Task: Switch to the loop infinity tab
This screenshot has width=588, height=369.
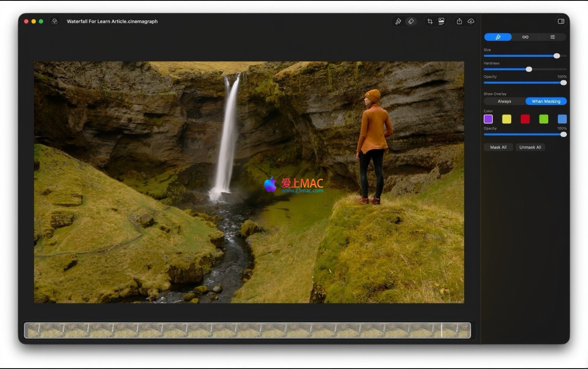Action: 525,37
